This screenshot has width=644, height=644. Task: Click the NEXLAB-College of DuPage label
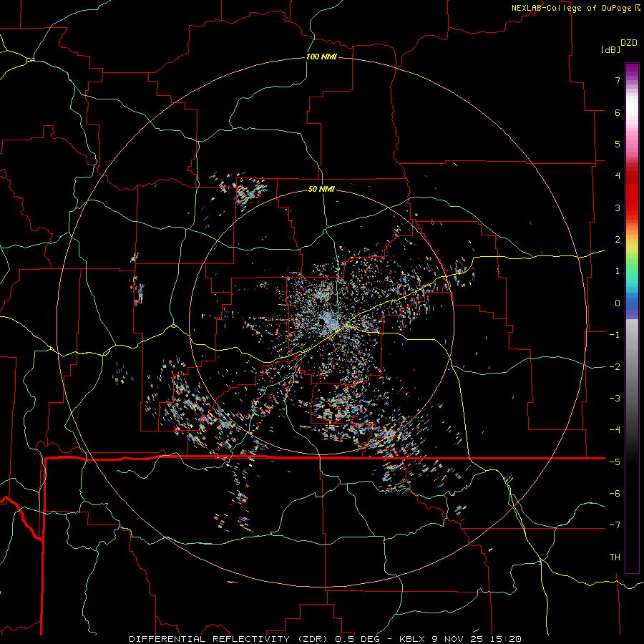tap(571, 8)
